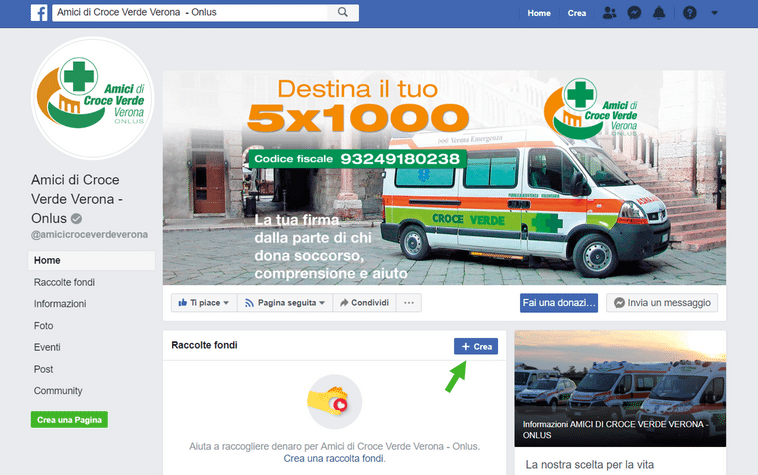
Task: Open notifications bell icon
Action: (x=659, y=13)
